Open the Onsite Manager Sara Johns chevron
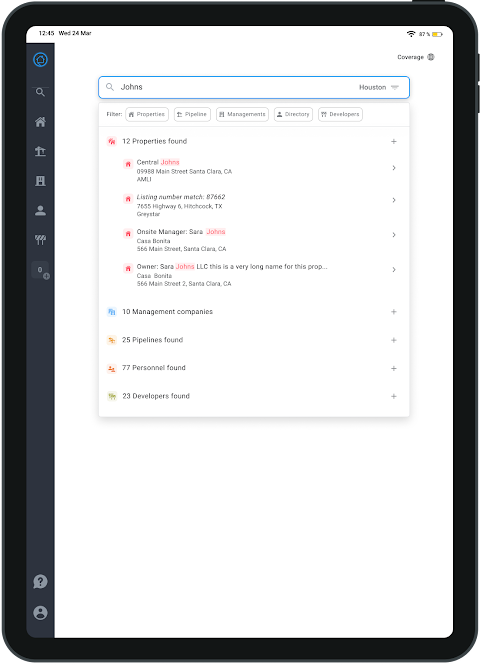 pyautogui.click(x=394, y=235)
